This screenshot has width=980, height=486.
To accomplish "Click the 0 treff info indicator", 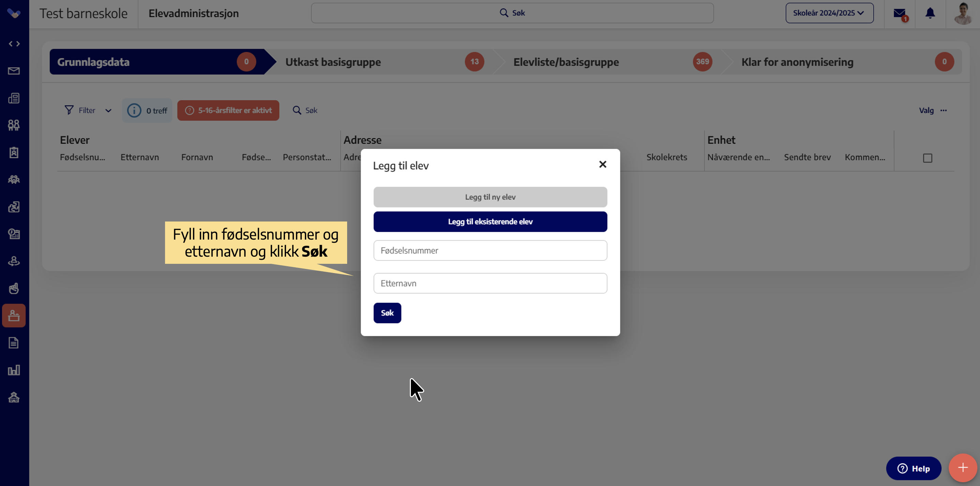I will [x=147, y=111].
